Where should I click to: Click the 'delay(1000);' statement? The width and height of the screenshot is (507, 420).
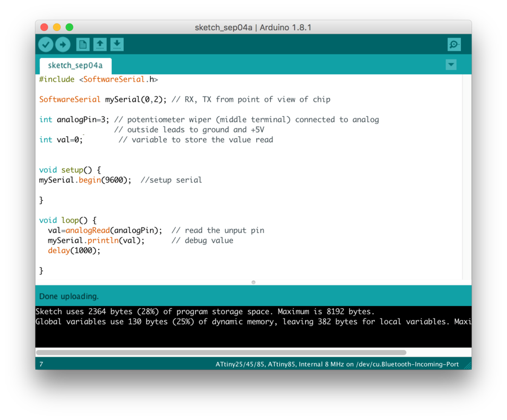(74, 250)
